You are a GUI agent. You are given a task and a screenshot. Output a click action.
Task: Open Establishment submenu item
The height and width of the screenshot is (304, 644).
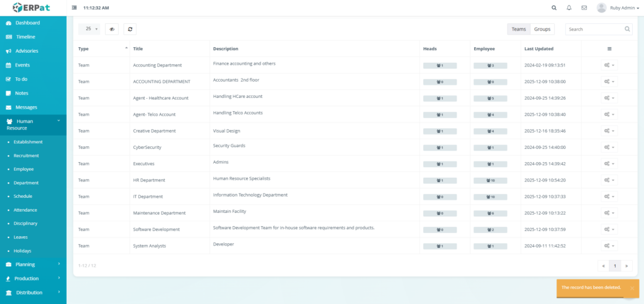pyautogui.click(x=28, y=142)
